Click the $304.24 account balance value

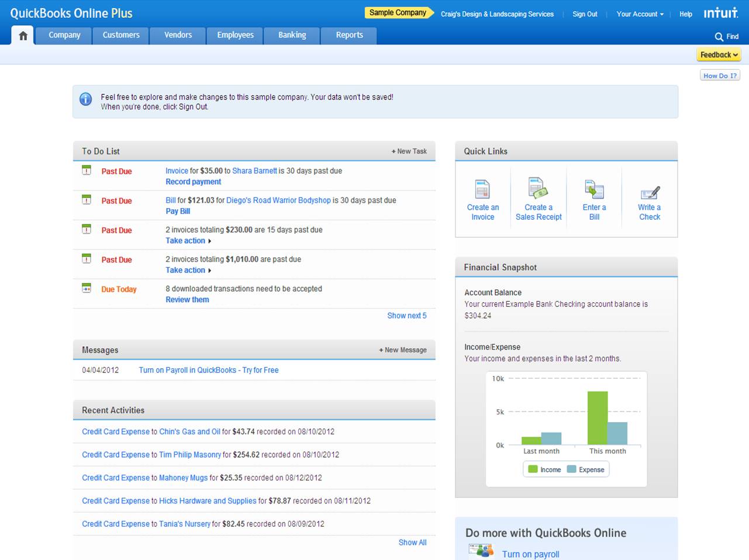[478, 316]
